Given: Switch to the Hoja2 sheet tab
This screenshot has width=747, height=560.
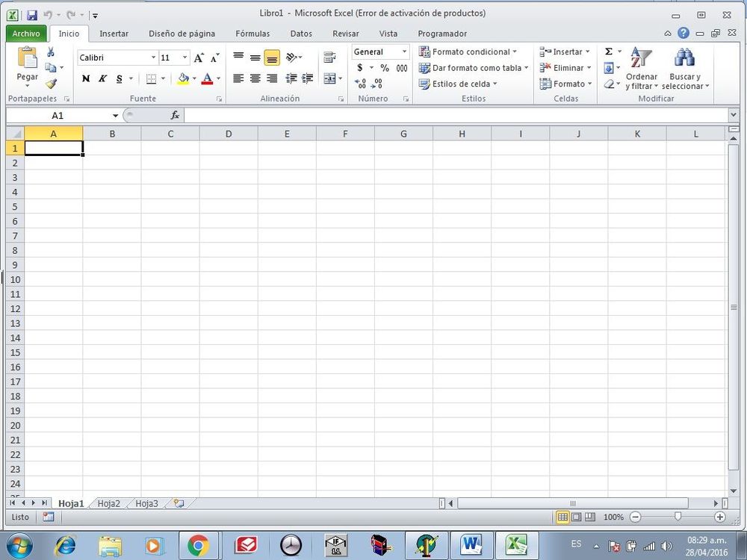Looking at the screenshot, I should [109, 503].
